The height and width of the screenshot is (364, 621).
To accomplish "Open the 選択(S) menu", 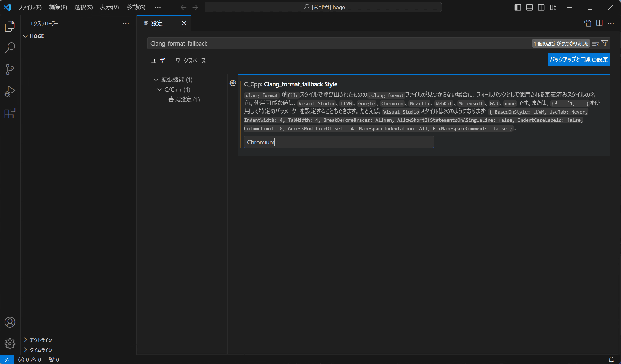I will [x=84, y=7].
